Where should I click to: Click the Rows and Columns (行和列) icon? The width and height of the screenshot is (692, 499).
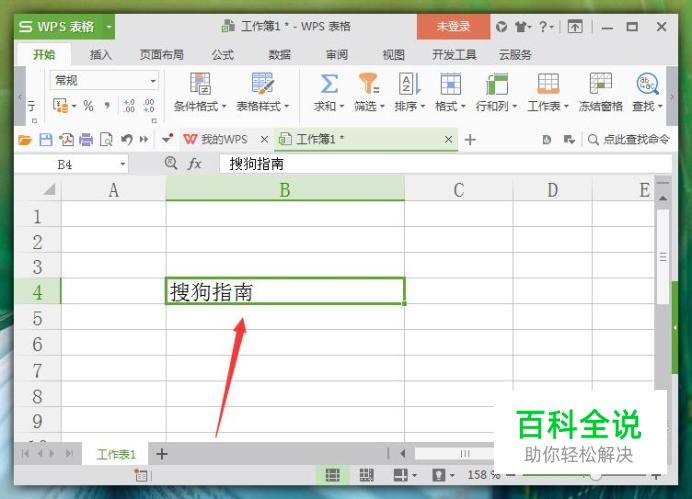pos(497,84)
